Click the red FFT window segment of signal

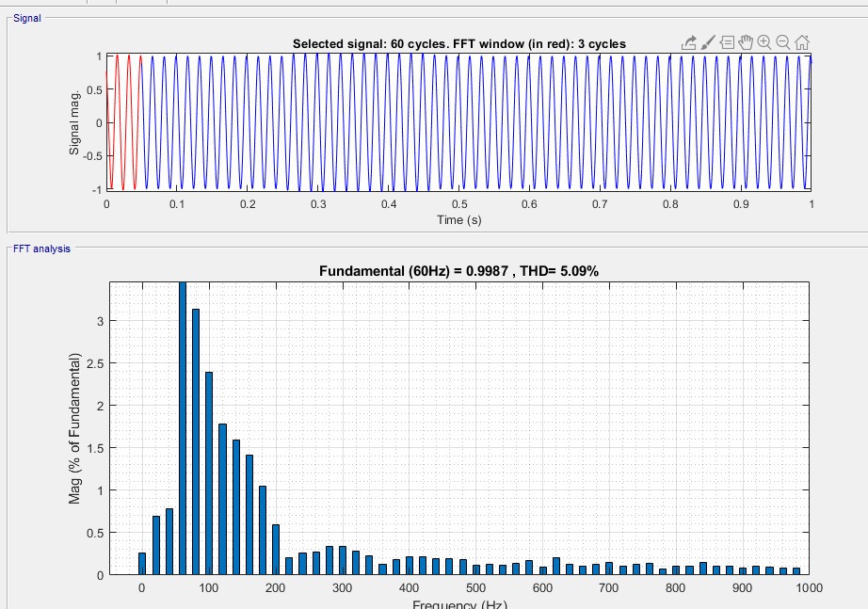pyautogui.click(x=123, y=122)
